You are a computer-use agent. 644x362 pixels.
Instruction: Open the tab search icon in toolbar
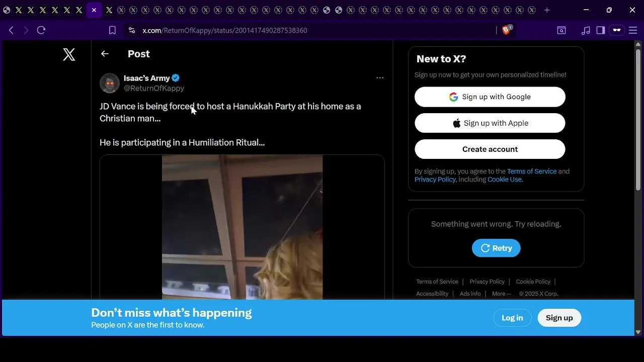pos(561,30)
